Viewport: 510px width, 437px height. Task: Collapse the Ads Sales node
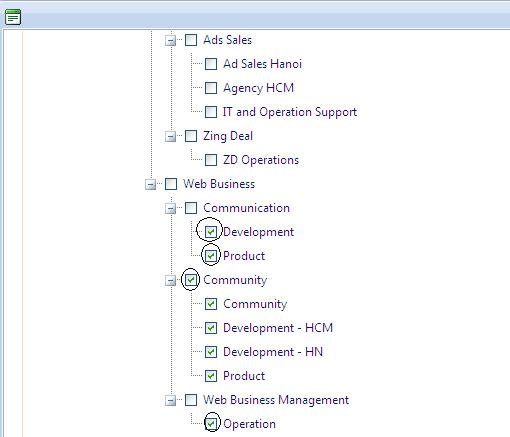(x=170, y=41)
